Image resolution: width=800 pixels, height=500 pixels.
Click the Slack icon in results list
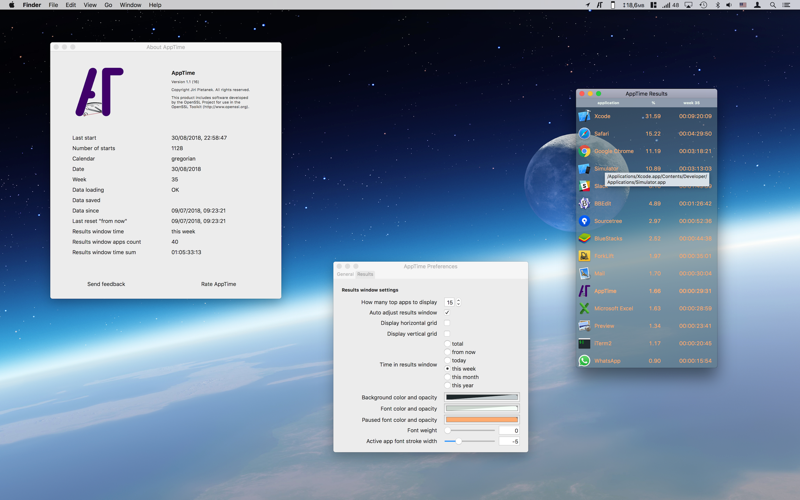tap(584, 186)
